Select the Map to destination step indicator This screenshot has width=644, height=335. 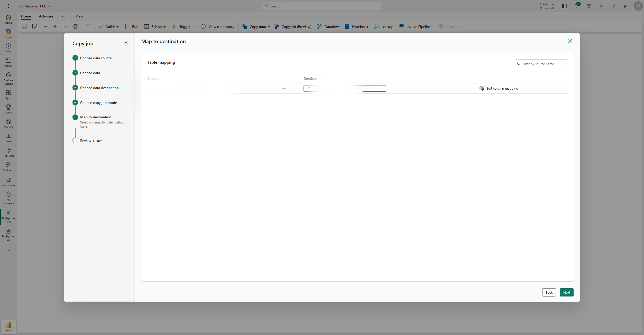[75, 117]
